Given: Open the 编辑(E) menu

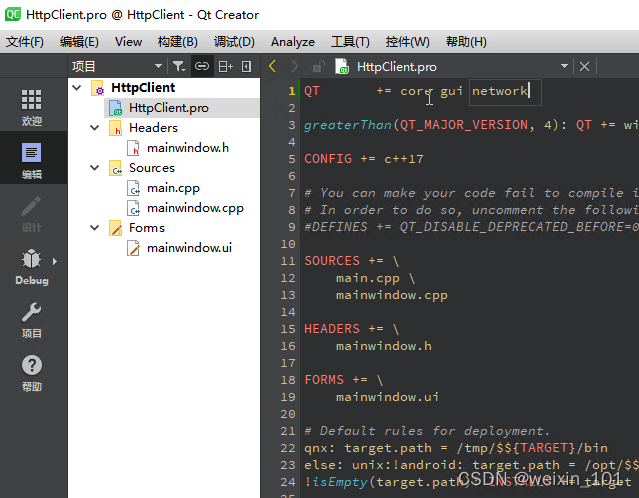Looking at the screenshot, I should [79, 42].
